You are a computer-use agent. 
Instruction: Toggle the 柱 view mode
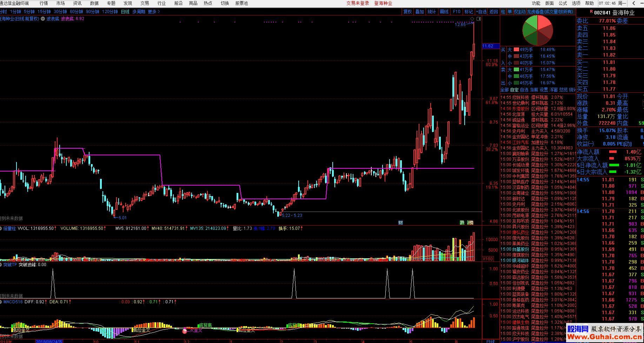[503, 12]
